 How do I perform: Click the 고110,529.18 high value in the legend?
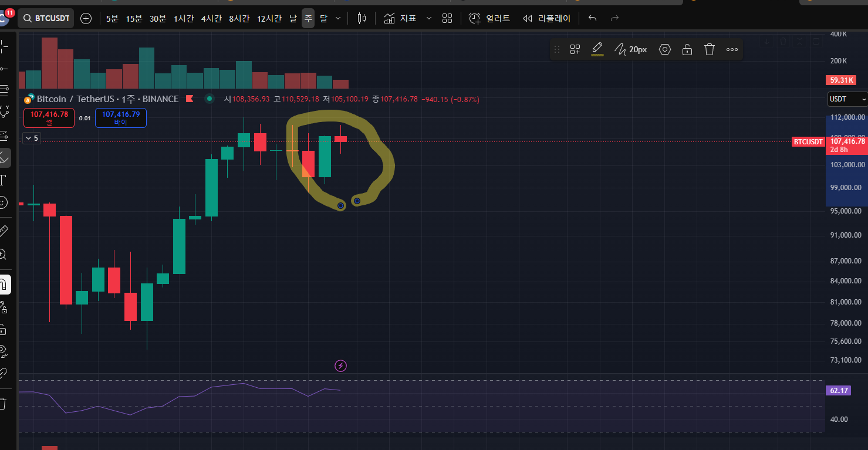[x=296, y=99]
